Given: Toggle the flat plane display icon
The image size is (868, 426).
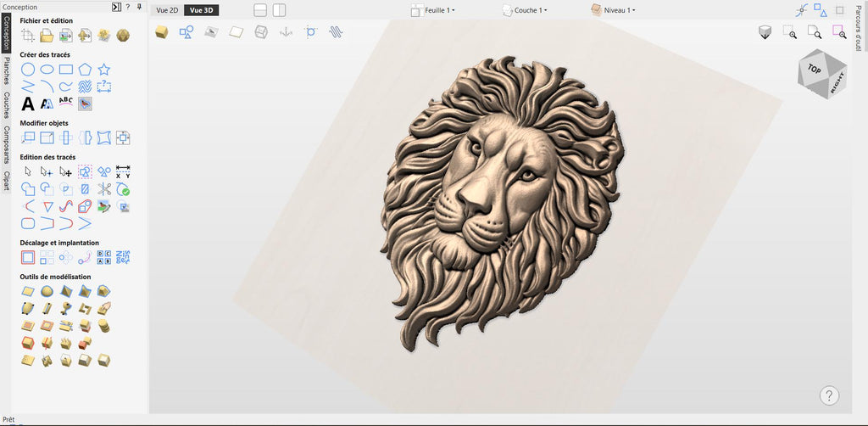Looking at the screenshot, I should click(x=236, y=32).
